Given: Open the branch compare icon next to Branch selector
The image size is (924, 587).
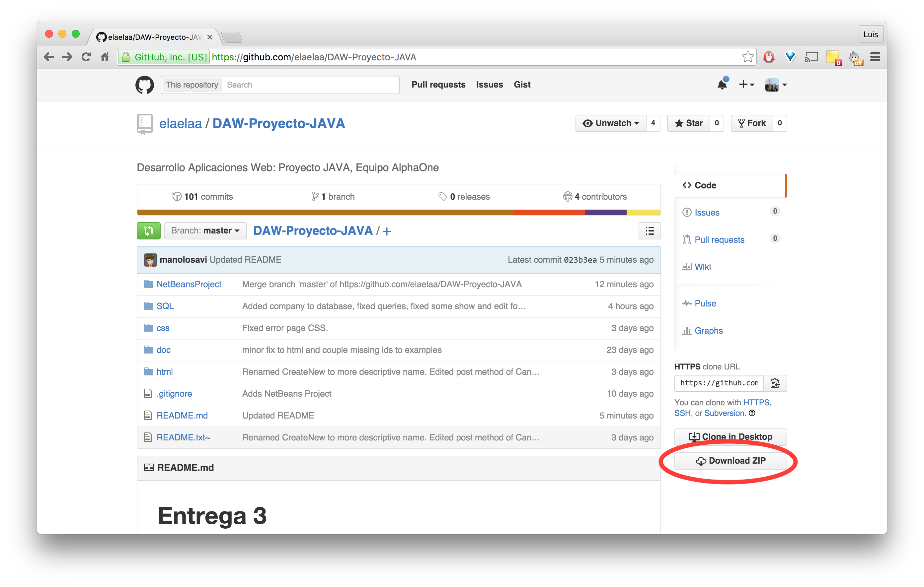Looking at the screenshot, I should pos(148,230).
